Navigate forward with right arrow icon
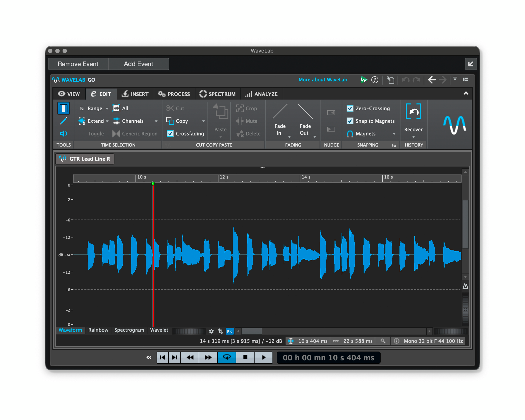Viewport: 525px width, 420px height. coord(442,80)
